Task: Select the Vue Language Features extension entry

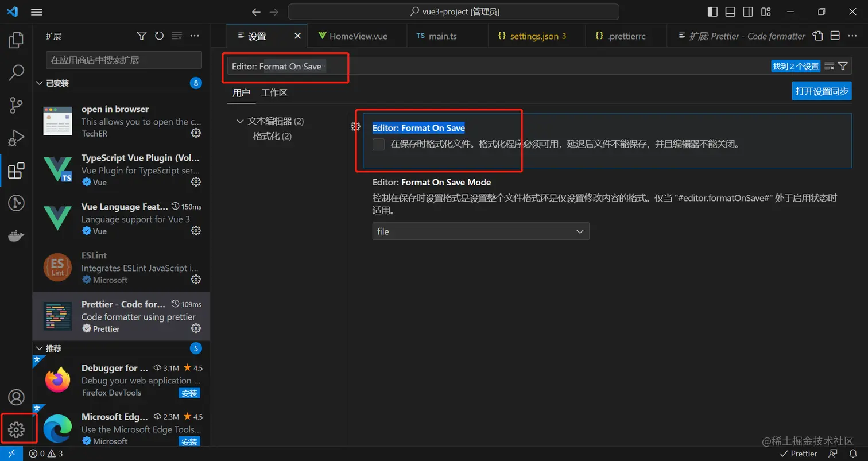Action: pos(121,219)
